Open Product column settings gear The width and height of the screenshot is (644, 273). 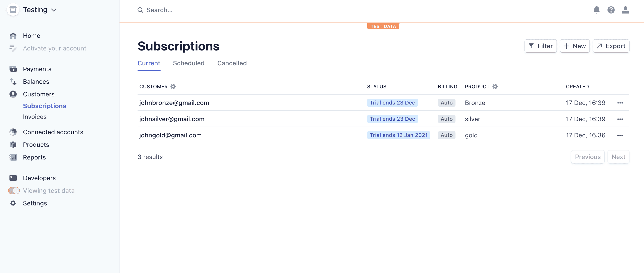(x=495, y=86)
